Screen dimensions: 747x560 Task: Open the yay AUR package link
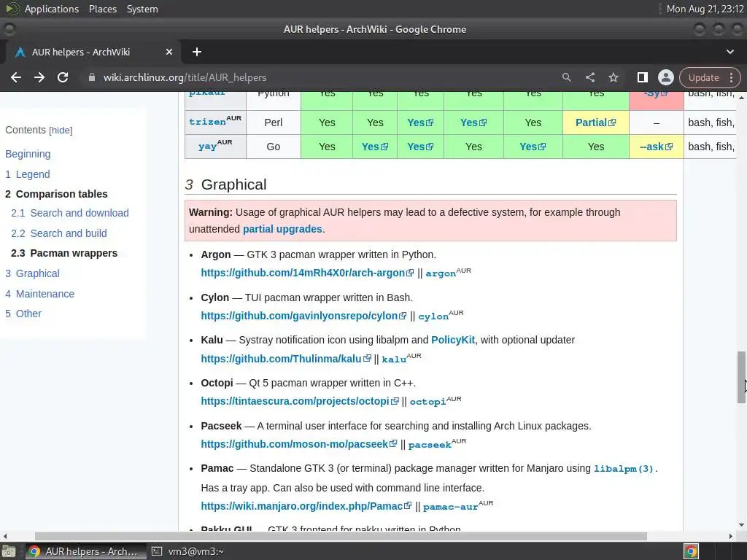[x=207, y=146]
